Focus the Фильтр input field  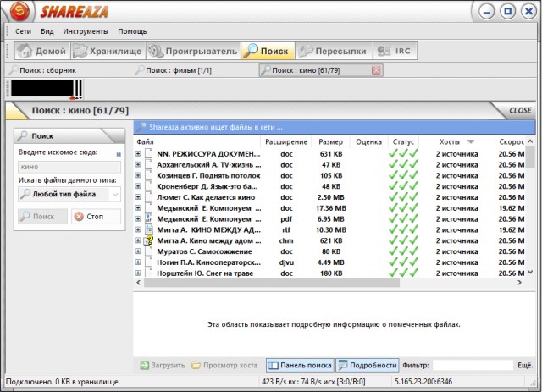(473, 366)
